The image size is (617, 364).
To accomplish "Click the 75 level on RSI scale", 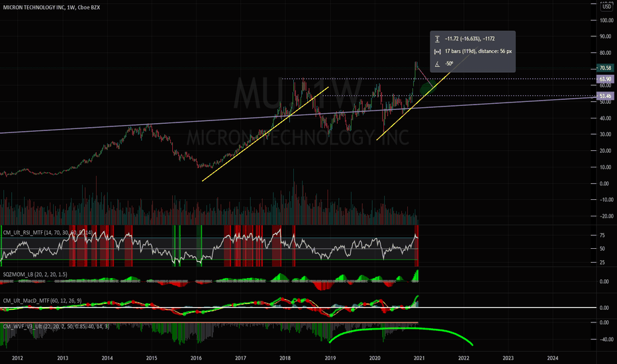I will (602, 236).
